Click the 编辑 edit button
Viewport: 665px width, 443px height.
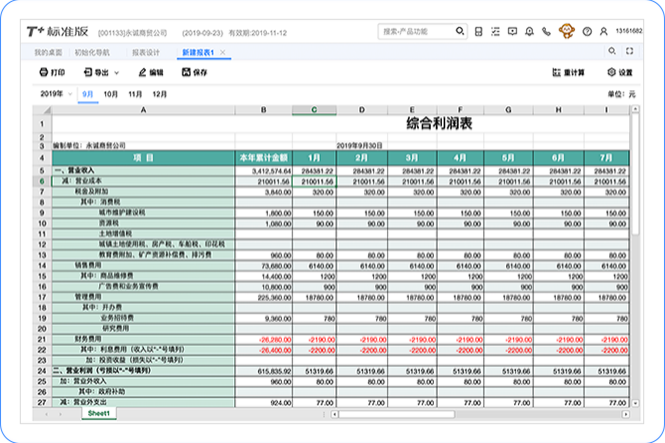pyautogui.click(x=151, y=72)
